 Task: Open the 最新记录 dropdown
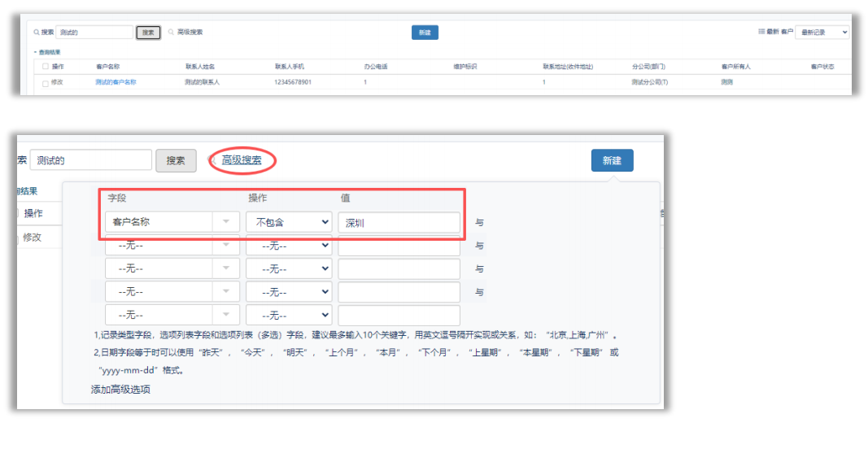coord(822,33)
